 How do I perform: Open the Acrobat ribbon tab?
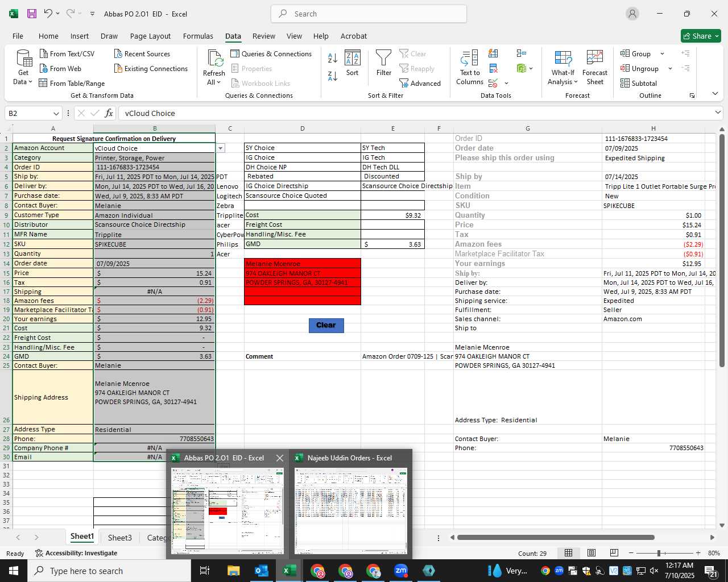(x=354, y=36)
